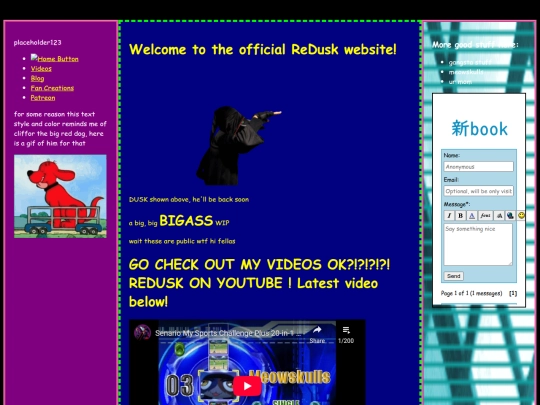
Task: Click the text size icon in guestbook
Action: pyautogui.click(x=499, y=216)
